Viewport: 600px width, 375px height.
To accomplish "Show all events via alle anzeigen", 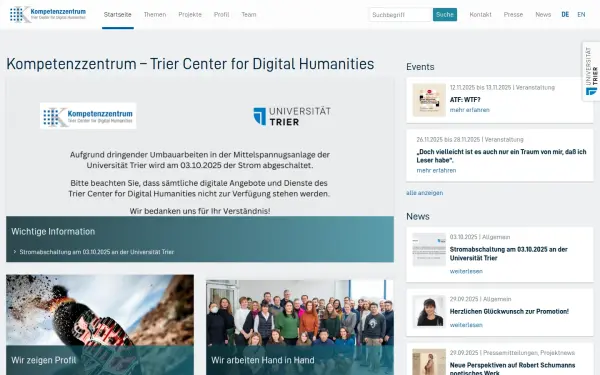I will [x=424, y=193].
